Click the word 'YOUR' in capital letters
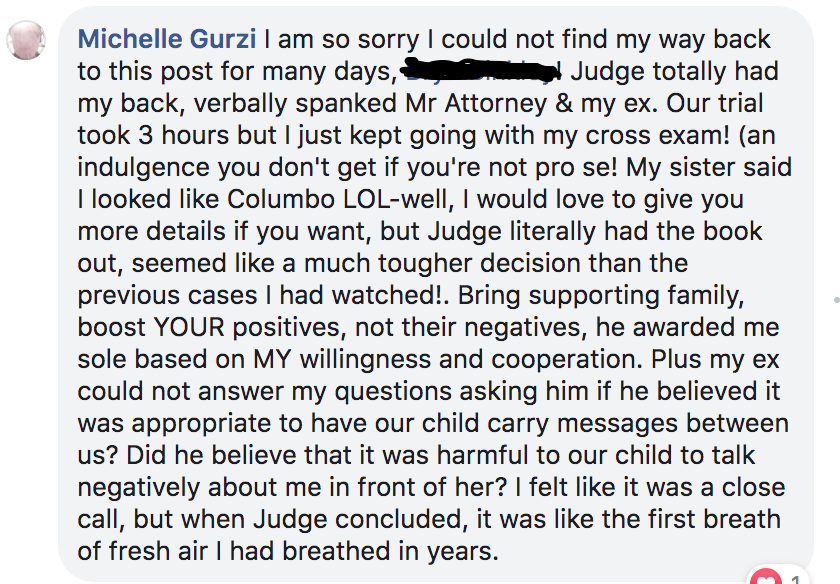Image resolution: width=840 pixels, height=584 pixels. 189,327
